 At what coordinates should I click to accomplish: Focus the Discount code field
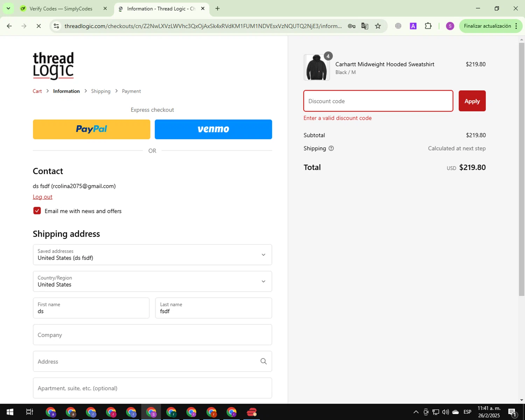pos(378,101)
